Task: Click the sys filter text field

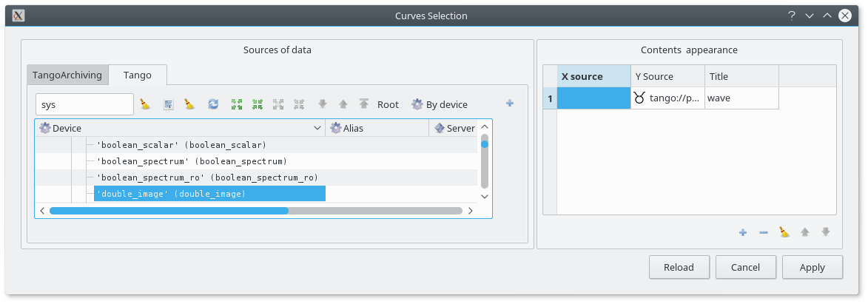Action: (84, 104)
